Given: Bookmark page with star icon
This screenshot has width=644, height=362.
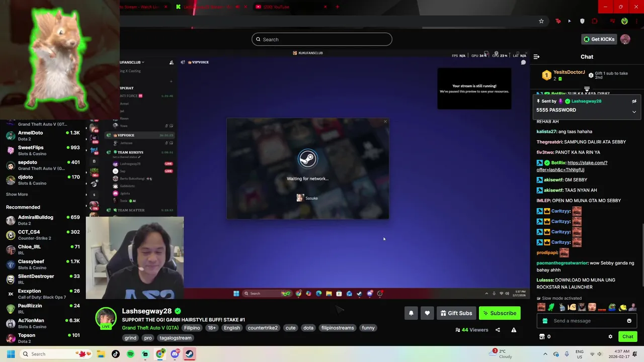Looking at the screenshot, I should pos(541,21).
